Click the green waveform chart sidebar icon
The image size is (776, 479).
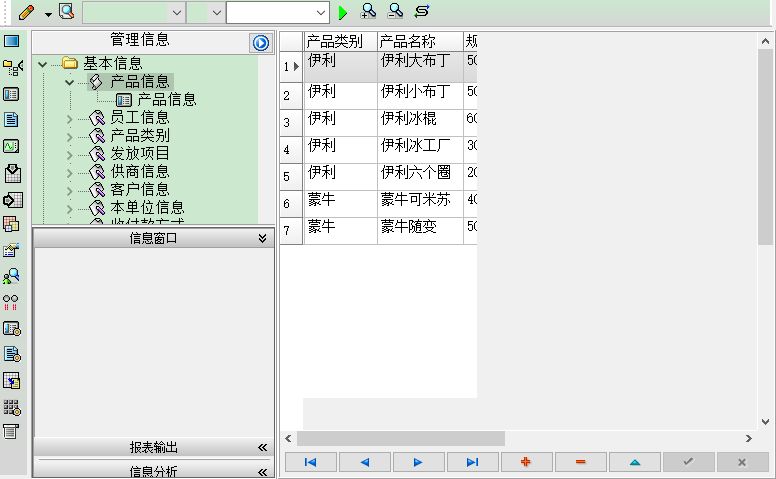pyautogui.click(x=11, y=146)
